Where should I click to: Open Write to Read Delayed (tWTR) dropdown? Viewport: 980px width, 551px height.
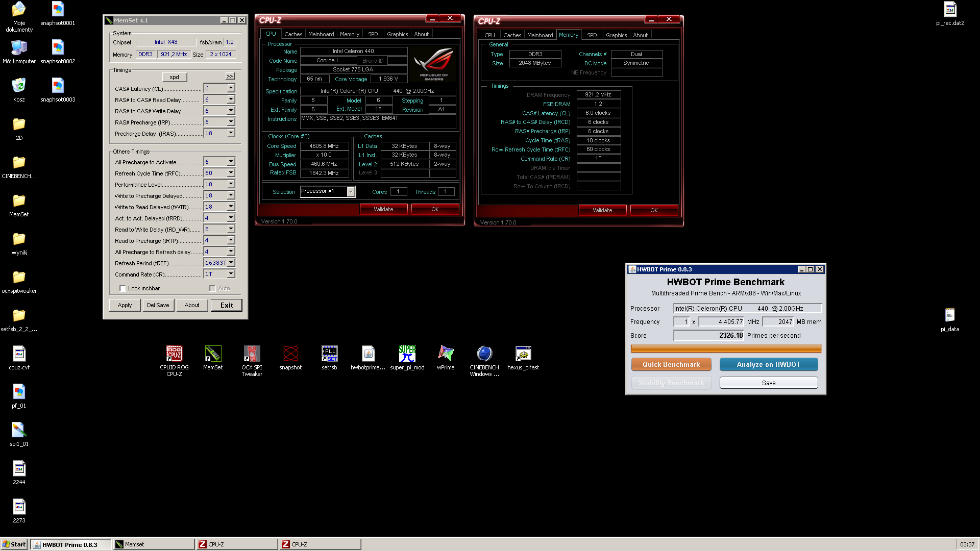[231, 207]
